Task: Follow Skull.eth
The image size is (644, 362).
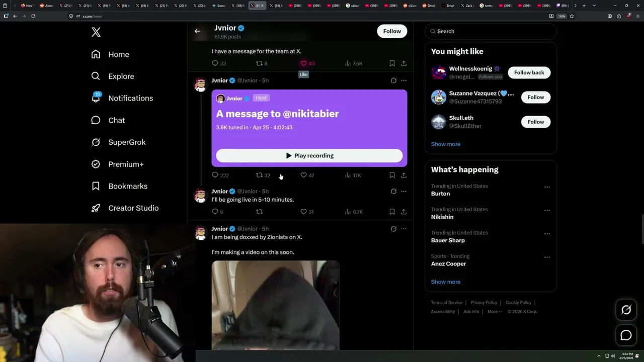Action: 536,122
